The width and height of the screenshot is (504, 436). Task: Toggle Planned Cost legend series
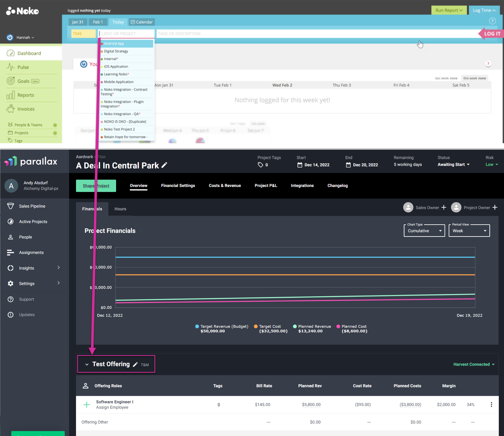[352, 329]
